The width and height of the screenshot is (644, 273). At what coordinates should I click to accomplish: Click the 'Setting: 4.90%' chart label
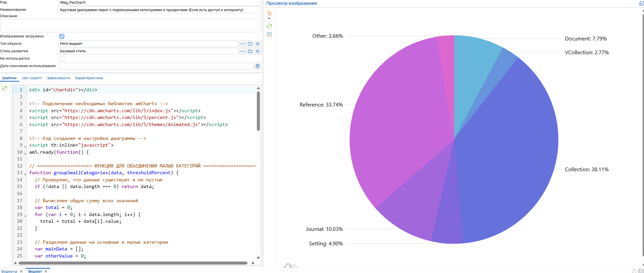tap(326, 244)
